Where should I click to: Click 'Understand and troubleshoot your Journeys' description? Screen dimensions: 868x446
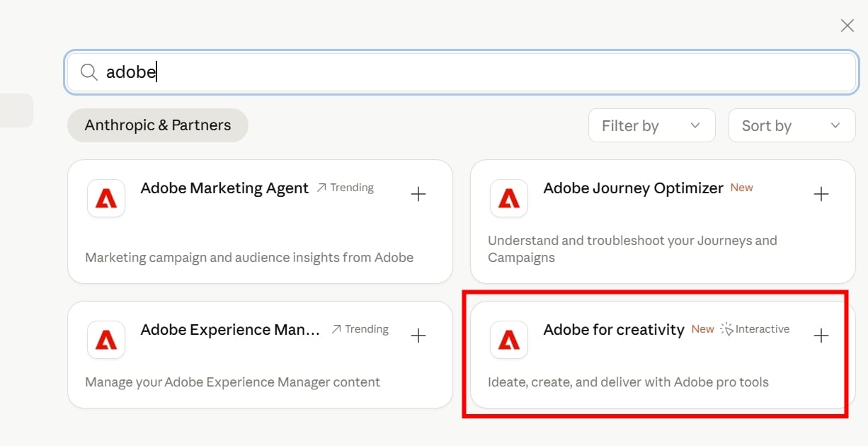(x=632, y=249)
